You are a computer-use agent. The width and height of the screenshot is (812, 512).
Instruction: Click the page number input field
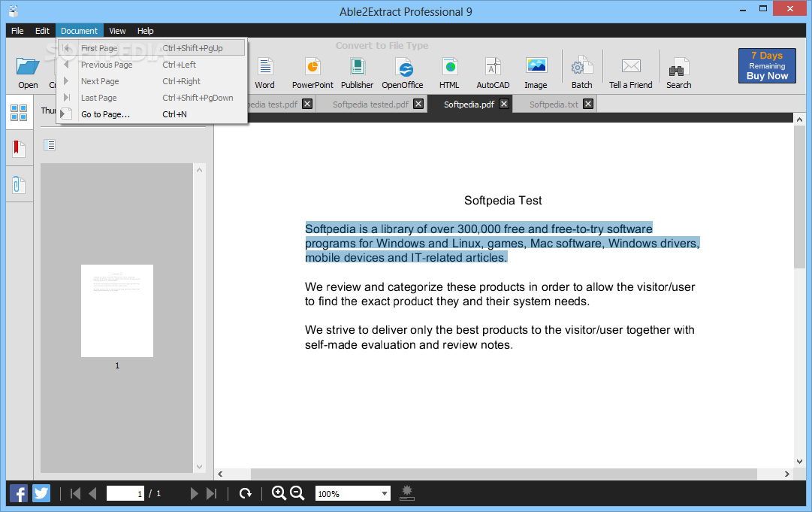[x=125, y=493]
